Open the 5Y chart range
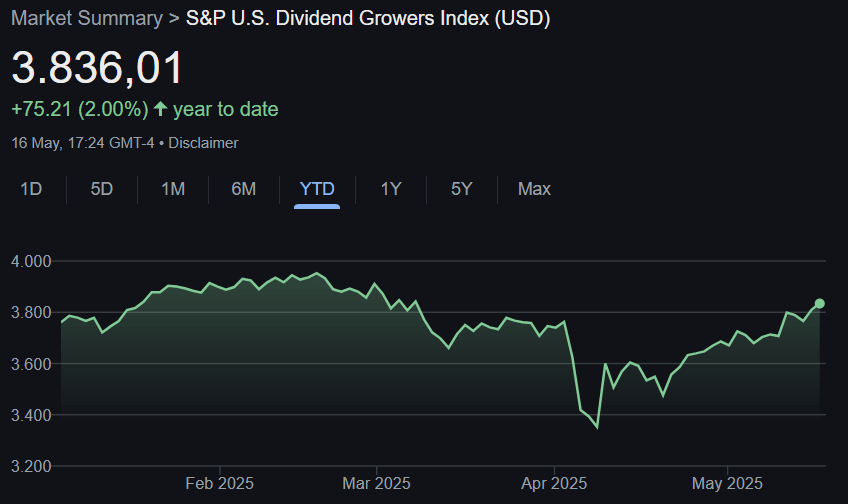Screen dimensions: 848x504 (x=462, y=189)
